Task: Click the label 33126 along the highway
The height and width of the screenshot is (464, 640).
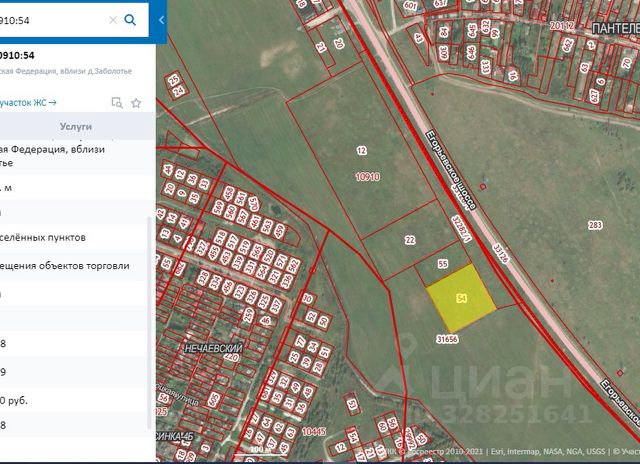Action: 501,253
